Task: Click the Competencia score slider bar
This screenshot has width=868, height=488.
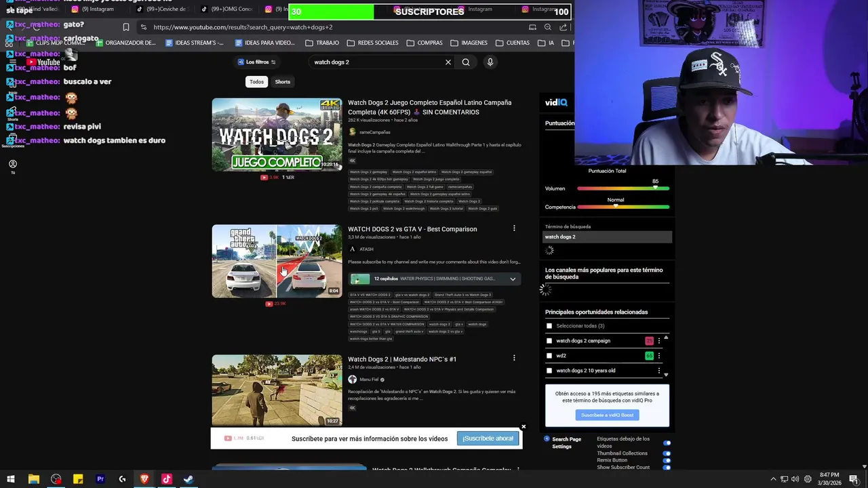Action: pyautogui.click(x=623, y=207)
